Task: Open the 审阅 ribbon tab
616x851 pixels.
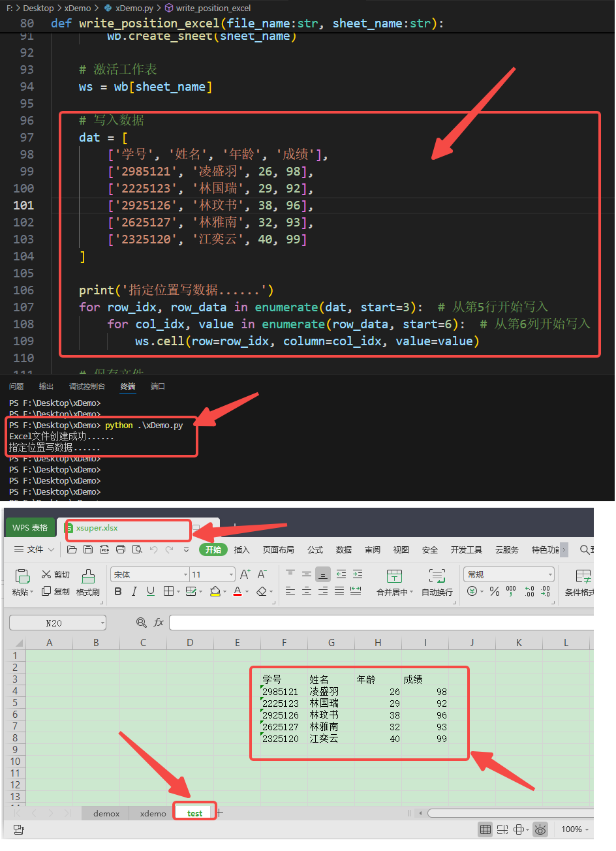Action: coord(373,549)
